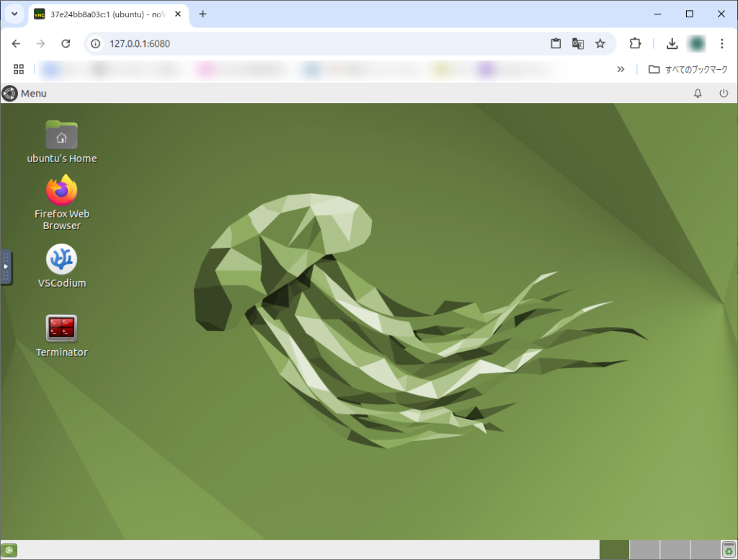View site information for 127.0.0.1:6080
738x560 pixels.
coord(96,44)
